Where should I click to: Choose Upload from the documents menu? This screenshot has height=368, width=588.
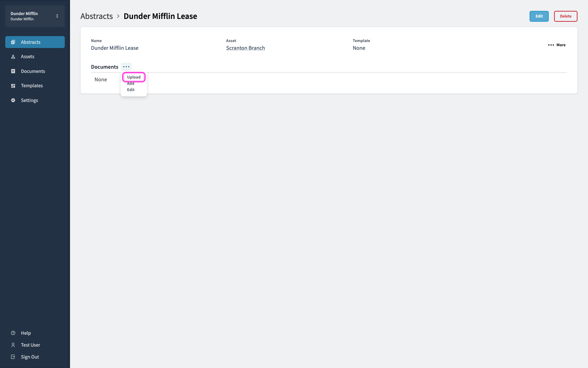tap(134, 77)
